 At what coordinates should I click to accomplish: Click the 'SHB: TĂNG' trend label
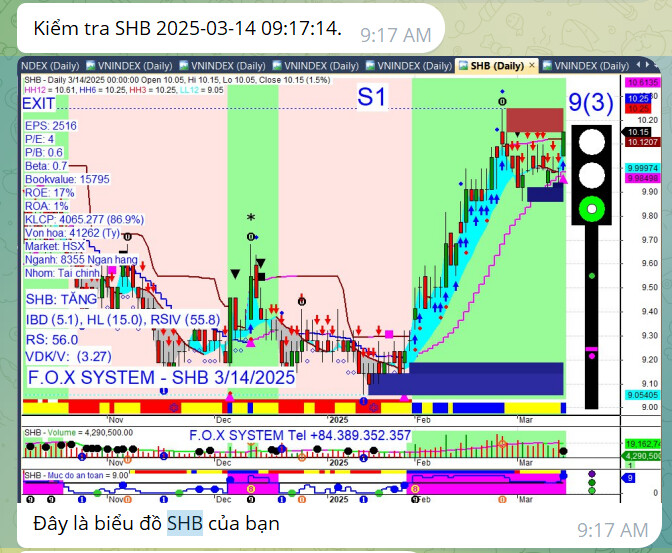(x=61, y=299)
